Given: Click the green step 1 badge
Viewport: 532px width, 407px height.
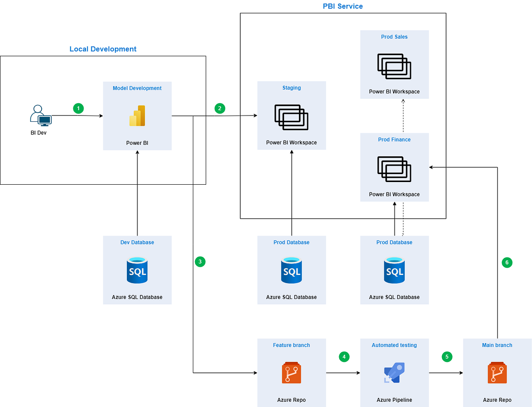Looking at the screenshot, I should (x=78, y=108).
